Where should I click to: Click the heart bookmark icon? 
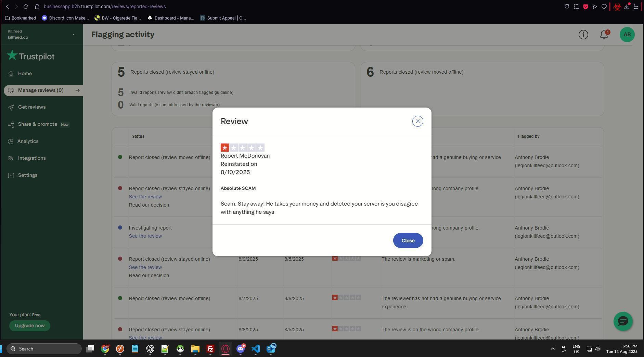pyautogui.click(x=604, y=7)
